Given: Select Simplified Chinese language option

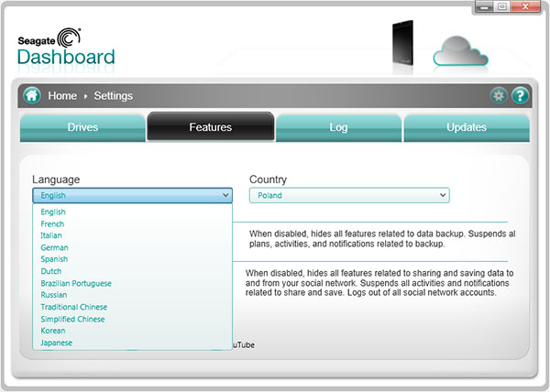Looking at the screenshot, I should 133,319.
